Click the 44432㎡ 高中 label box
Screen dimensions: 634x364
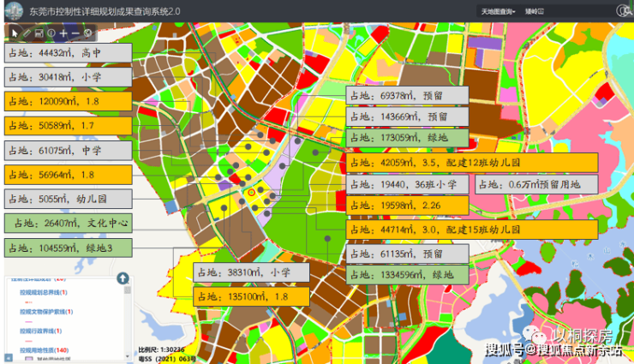tap(68, 52)
